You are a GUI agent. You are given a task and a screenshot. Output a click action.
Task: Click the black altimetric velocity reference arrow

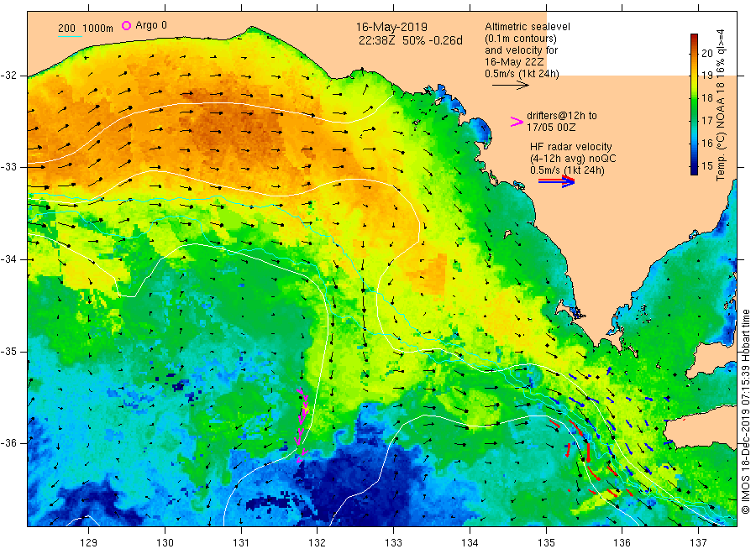point(511,86)
